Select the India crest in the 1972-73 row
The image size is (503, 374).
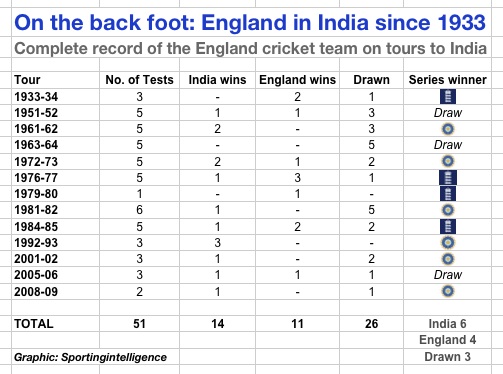pos(448,161)
